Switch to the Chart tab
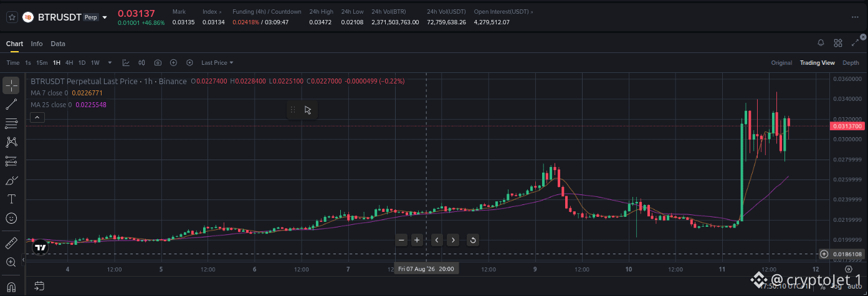The image size is (868, 296). (x=14, y=44)
